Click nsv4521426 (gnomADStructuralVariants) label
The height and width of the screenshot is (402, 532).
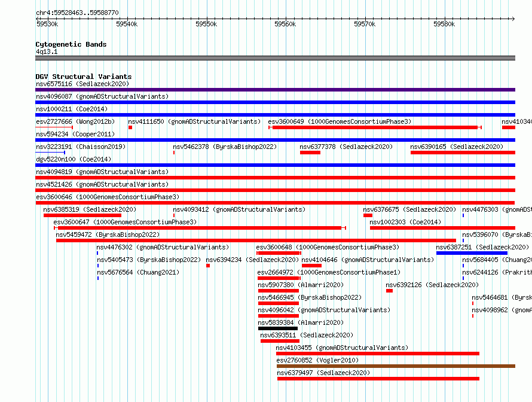[102, 184]
